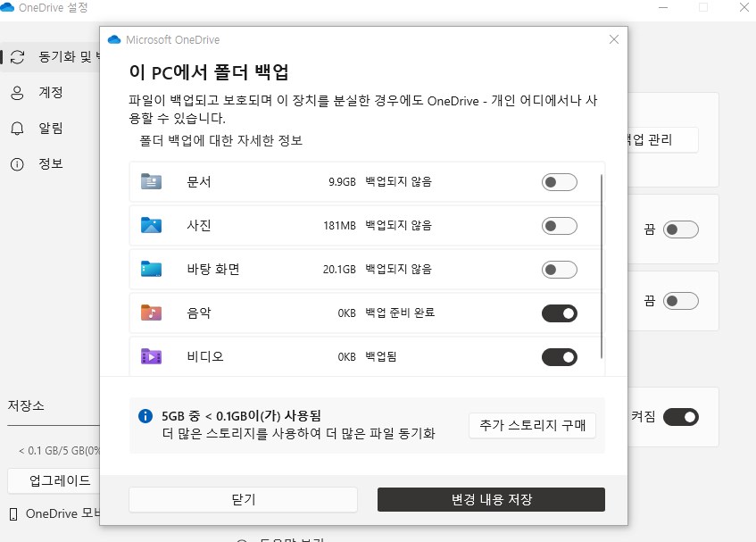Click the 알림 notification bell icon
756x542 pixels.
point(18,128)
